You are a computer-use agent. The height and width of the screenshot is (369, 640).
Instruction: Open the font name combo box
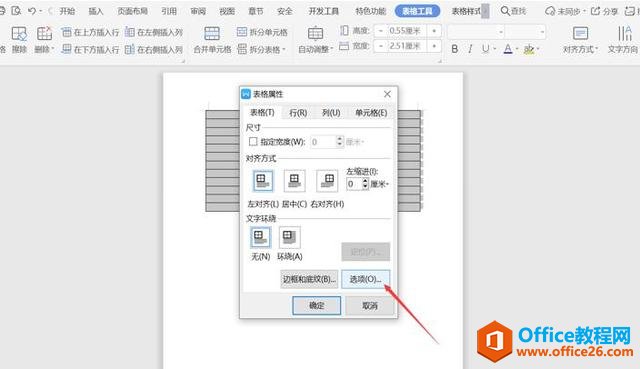click(x=476, y=31)
